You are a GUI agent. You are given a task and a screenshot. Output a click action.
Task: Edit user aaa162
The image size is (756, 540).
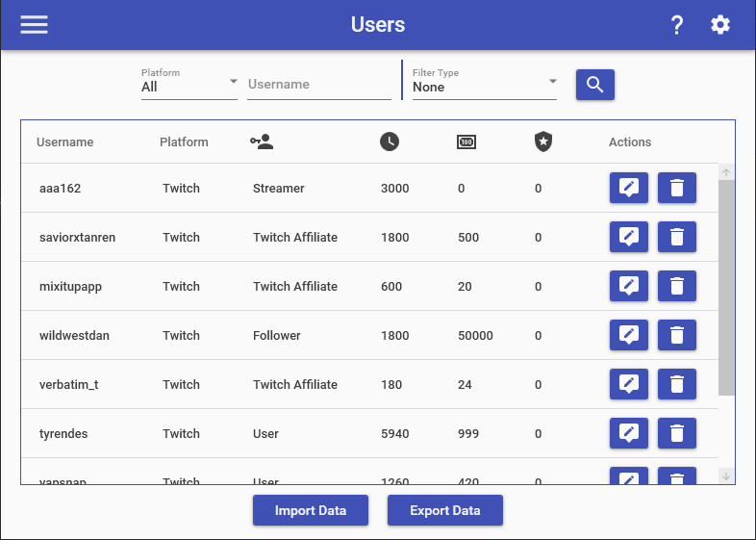[x=628, y=189]
